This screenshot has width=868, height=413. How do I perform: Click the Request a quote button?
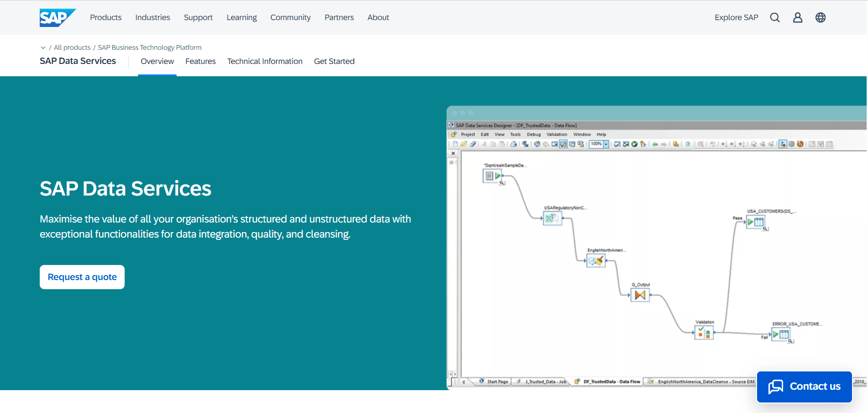(x=82, y=277)
